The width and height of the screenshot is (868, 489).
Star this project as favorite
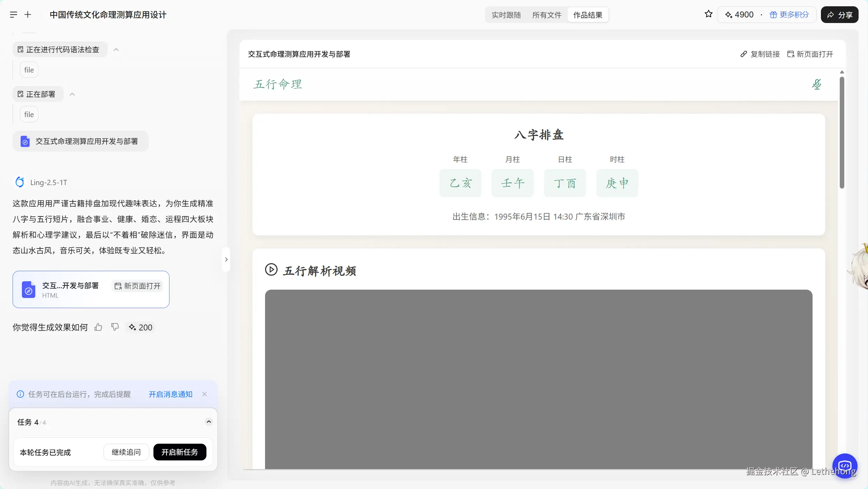tap(708, 14)
